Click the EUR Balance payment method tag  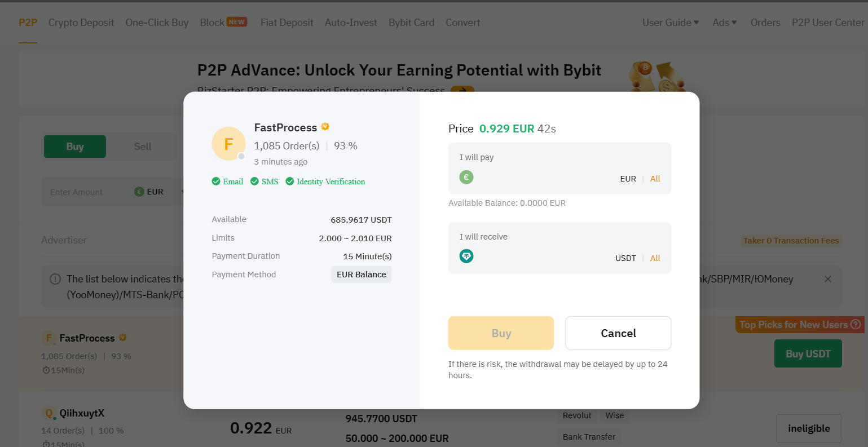pos(362,275)
